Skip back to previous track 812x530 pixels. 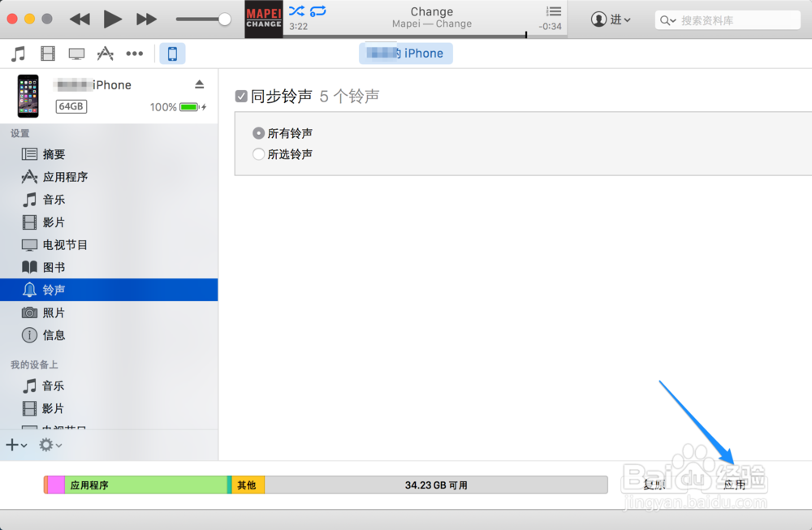click(80, 19)
